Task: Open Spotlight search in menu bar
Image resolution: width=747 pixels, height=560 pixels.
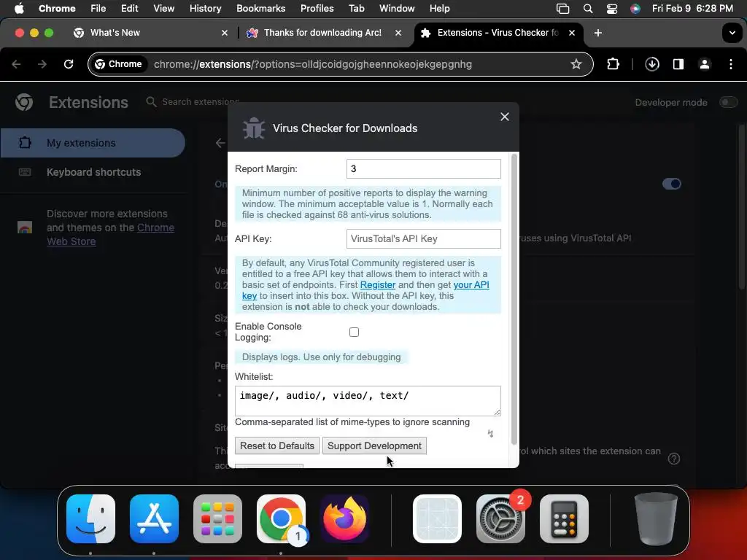Action: [588, 9]
